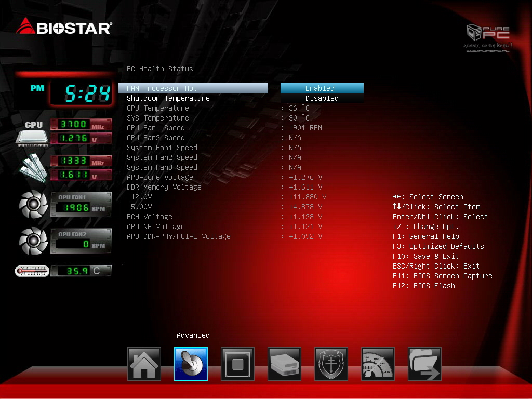
Task: Open the Main home icon tab
Action: click(x=144, y=364)
